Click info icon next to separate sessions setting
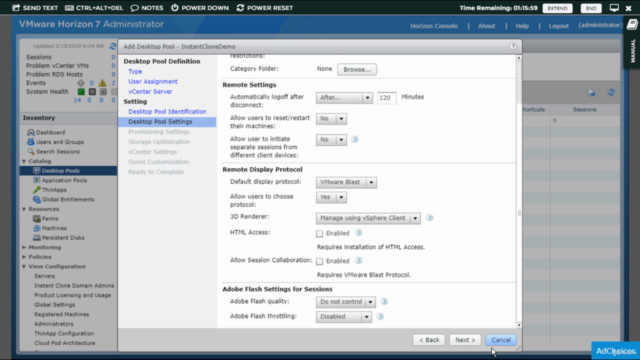Screen dimensions: 640x360 (x=355, y=140)
